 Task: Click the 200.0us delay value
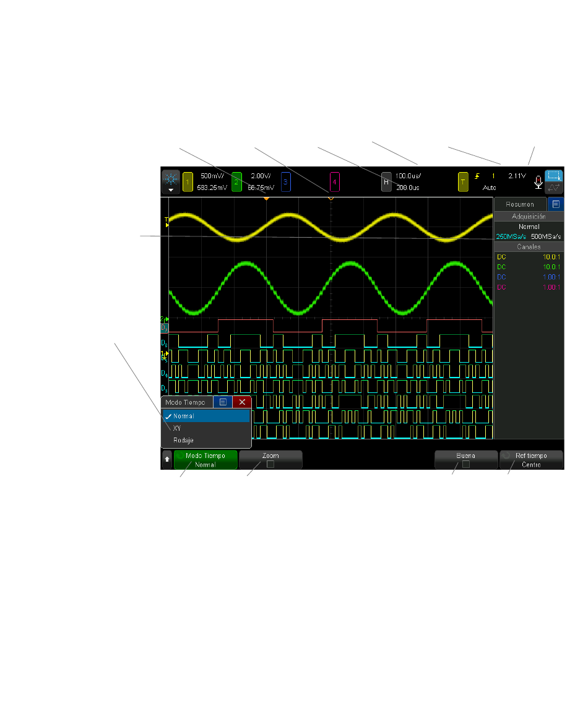(x=408, y=188)
